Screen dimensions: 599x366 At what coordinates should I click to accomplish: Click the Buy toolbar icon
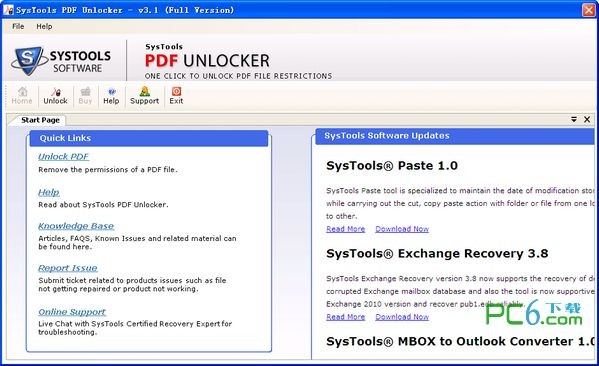tap(85, 96)
